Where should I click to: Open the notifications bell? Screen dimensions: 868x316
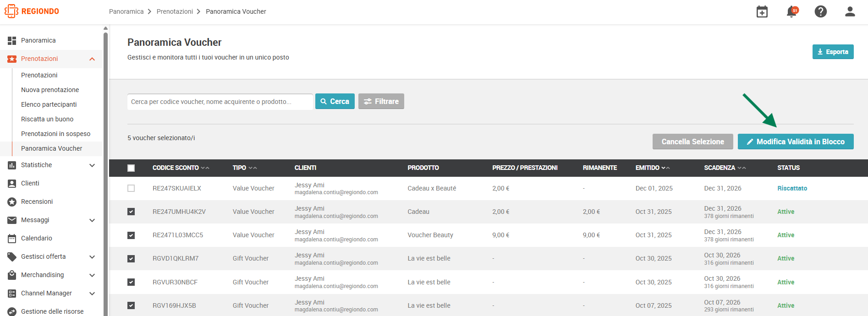point(792,12)
